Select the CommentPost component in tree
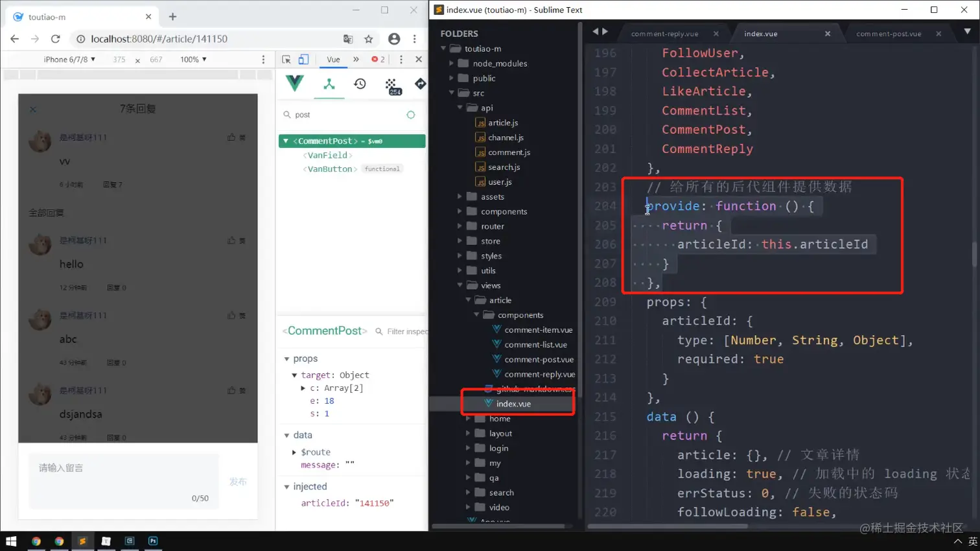Screen dimensions: 980x551 coord(352,141)
